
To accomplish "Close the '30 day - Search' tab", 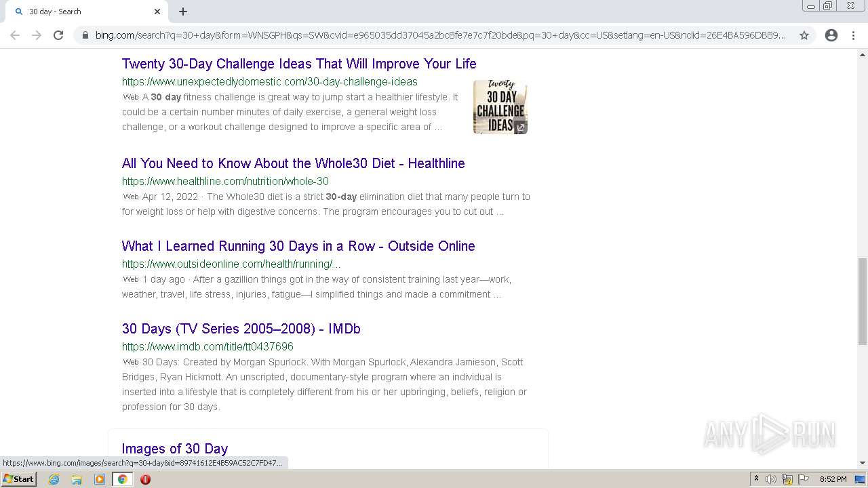I will point(157,12).
